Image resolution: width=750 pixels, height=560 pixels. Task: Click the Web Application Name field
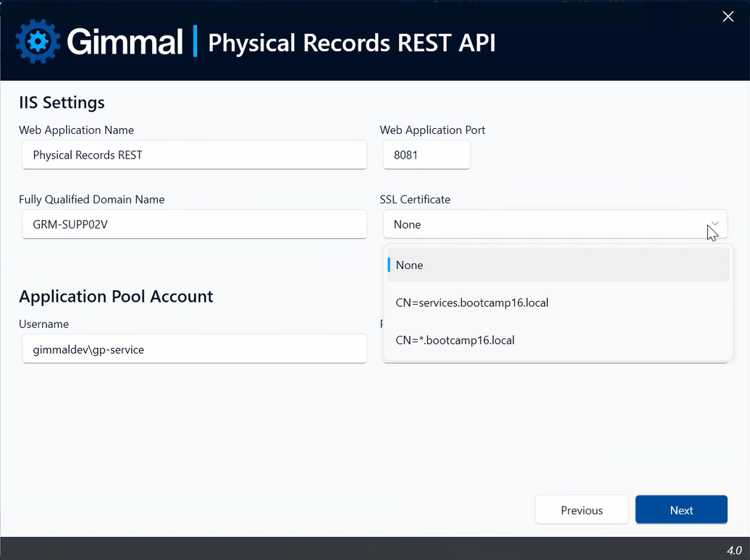pyautogui.click(x=195, y=155)
